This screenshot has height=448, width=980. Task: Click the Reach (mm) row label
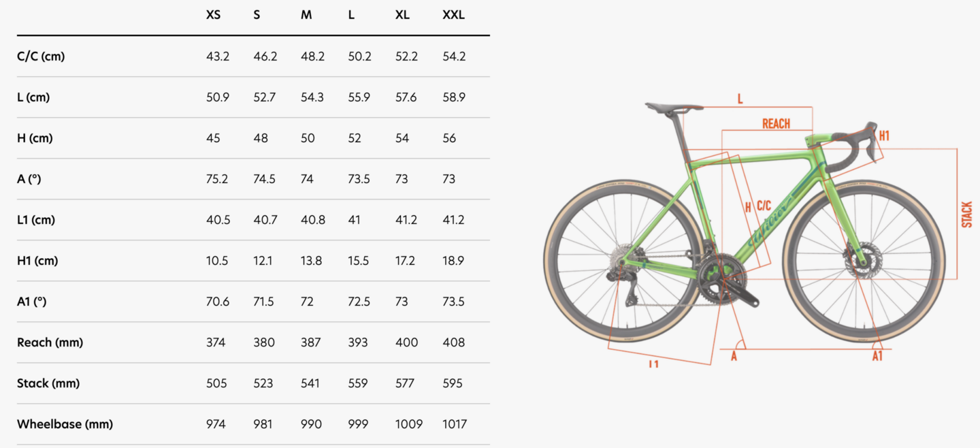tap(50, 342)
